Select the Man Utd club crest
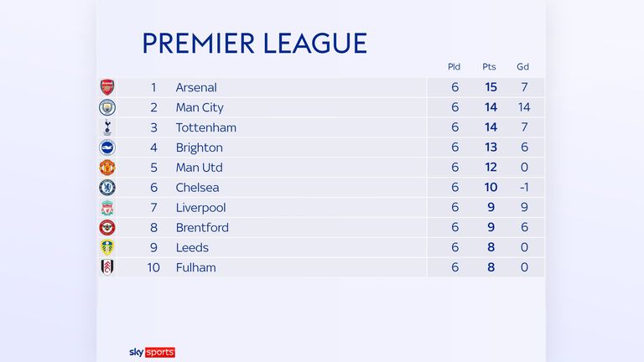Viewport: 644px width, 362px height. pos(107,168)
